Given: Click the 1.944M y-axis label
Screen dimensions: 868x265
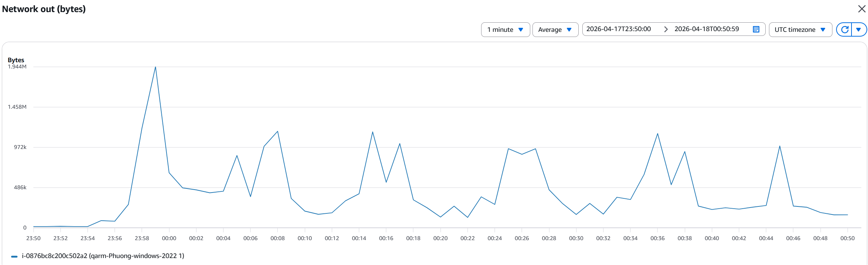Looking at the screenshot, I should pos(17,67).
